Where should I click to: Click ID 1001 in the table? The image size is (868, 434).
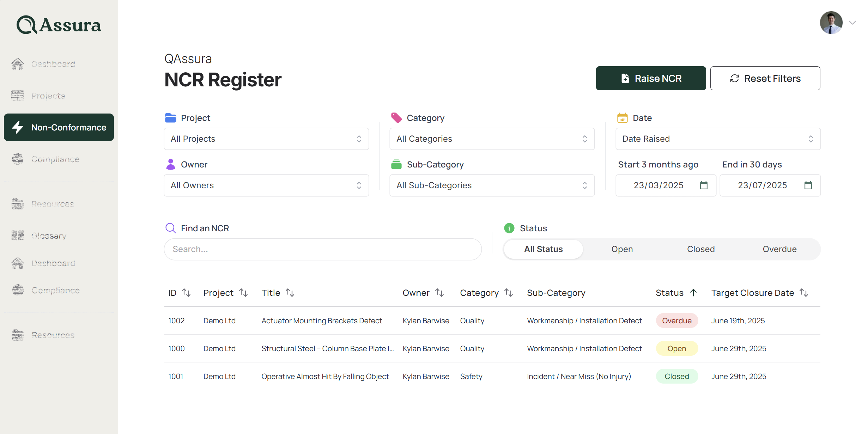(176, 376)
